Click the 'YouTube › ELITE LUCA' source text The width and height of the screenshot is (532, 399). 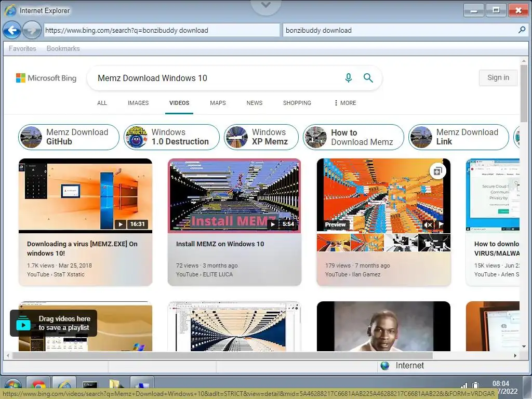click(x=204, y=274)
